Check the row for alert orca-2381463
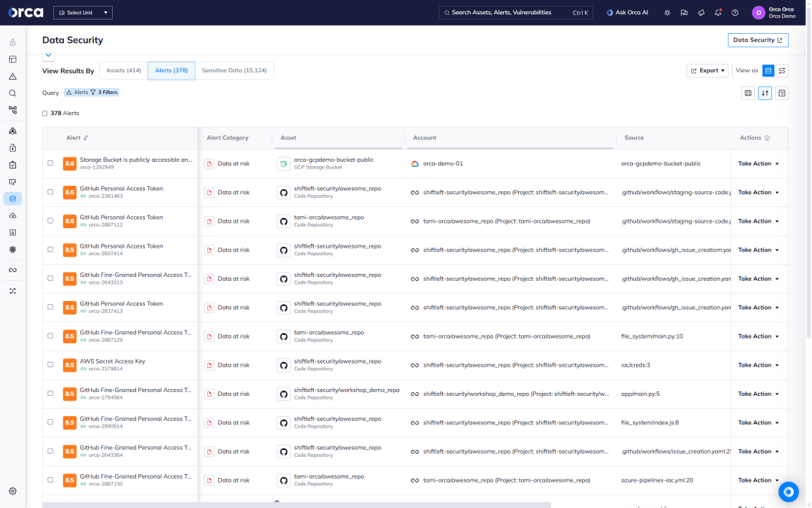The height and width of the screenshot is (508, 812). (50, 192)
